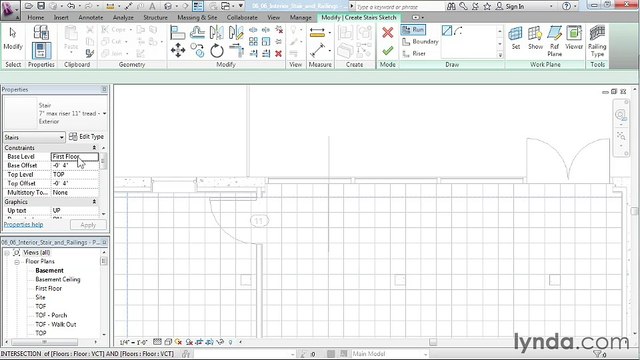Select the Boundary sketch mode
This screenshot has height=360, width=640.
tap(420, 42)
